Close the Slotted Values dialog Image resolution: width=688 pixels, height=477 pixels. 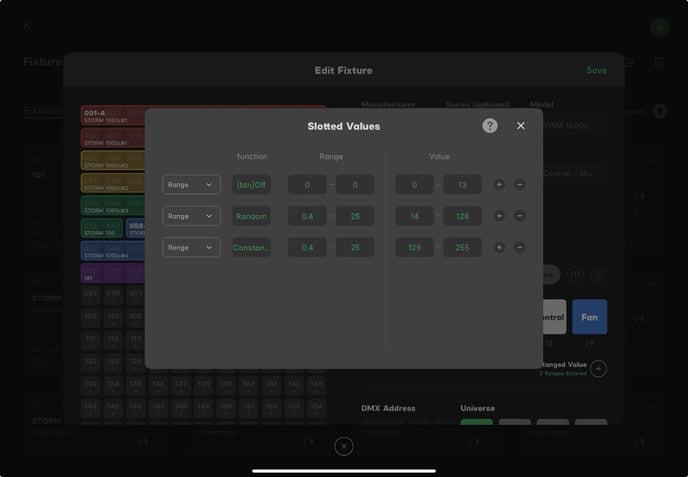pyautogui.click(x=520, y=126)
